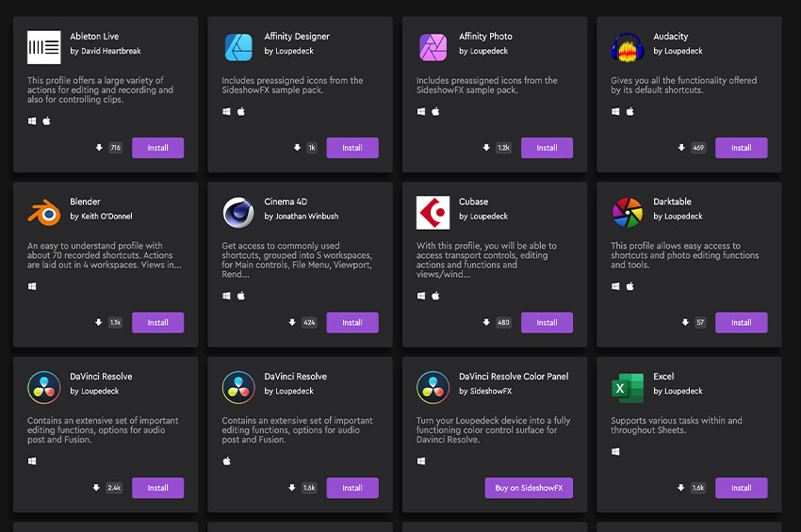The width and height of the screenshot is (801, 532).
Task: Click the Blender logo icon
Action: pyautogui.click(x=44, y=213)
